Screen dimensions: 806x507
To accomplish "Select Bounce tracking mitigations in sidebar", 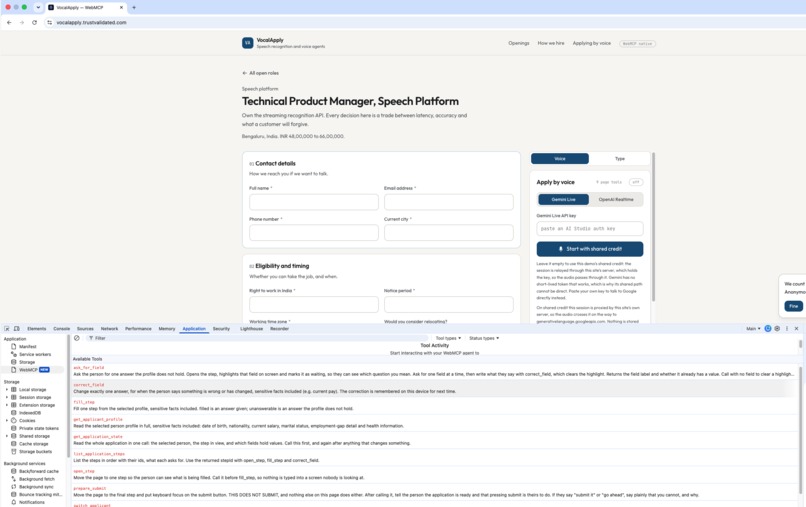I will tap(40, 495).
